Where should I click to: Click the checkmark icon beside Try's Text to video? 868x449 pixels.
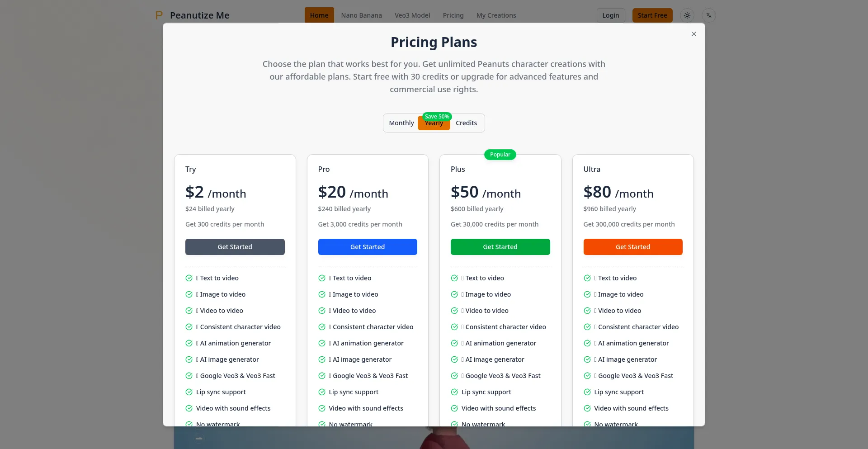[189, 278]
